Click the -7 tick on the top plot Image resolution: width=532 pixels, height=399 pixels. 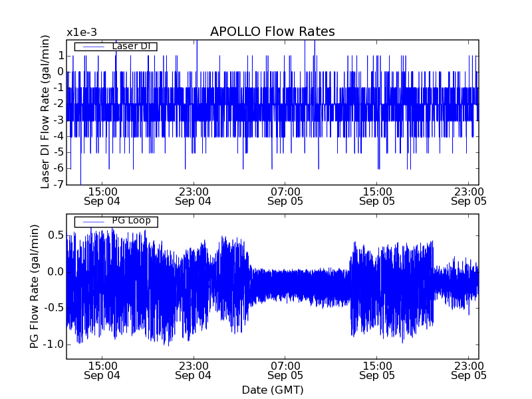(x=59, y=184)
